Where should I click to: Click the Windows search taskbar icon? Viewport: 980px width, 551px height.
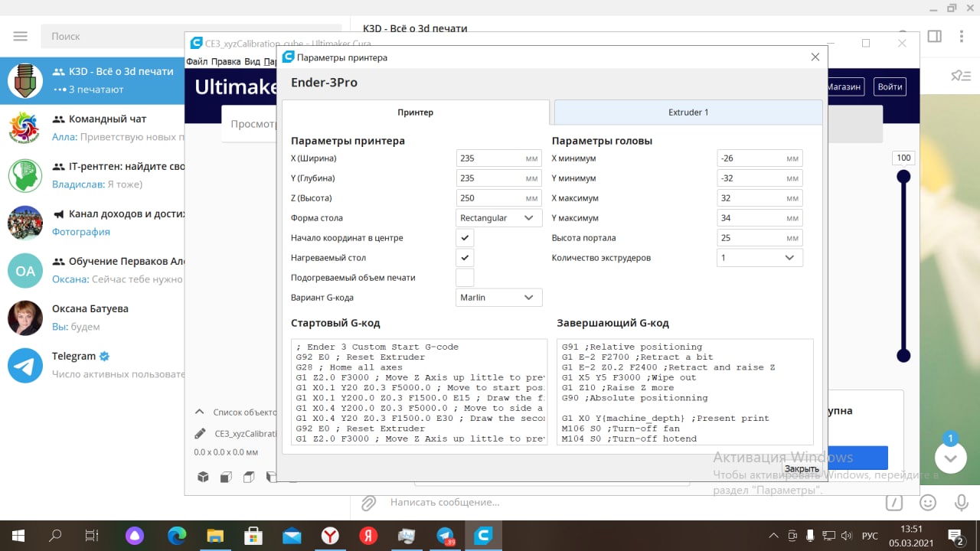[55, 536]
